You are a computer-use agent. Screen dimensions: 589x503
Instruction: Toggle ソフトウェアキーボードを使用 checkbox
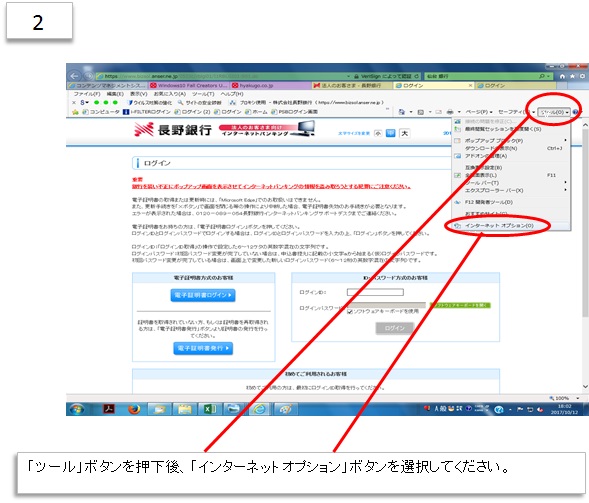349,312
